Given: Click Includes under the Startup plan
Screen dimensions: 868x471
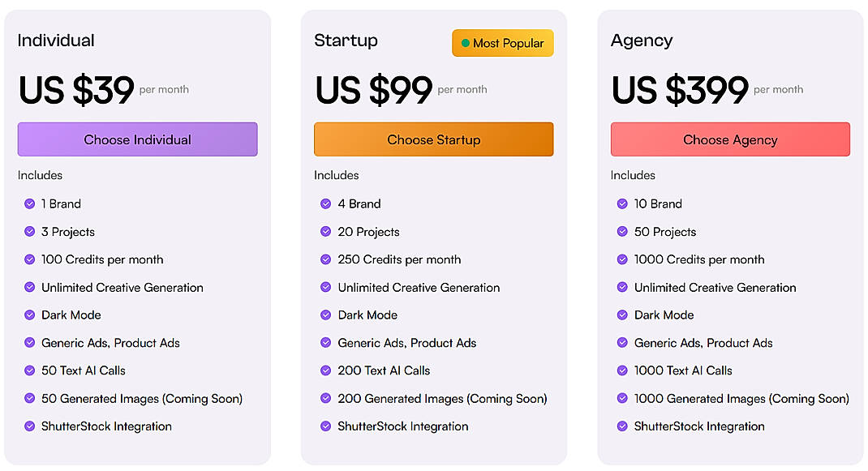Looking at the screenshot, I should coord(336,175).
